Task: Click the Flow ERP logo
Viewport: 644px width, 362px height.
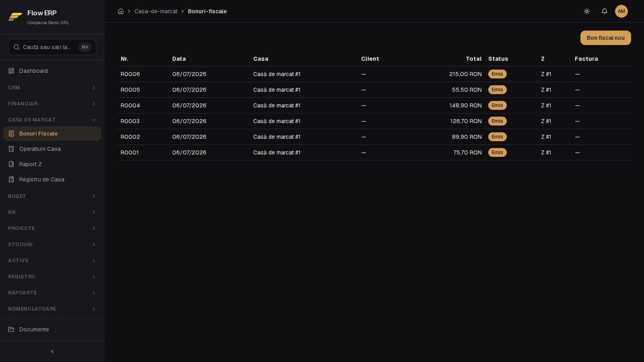Action: 15,16
